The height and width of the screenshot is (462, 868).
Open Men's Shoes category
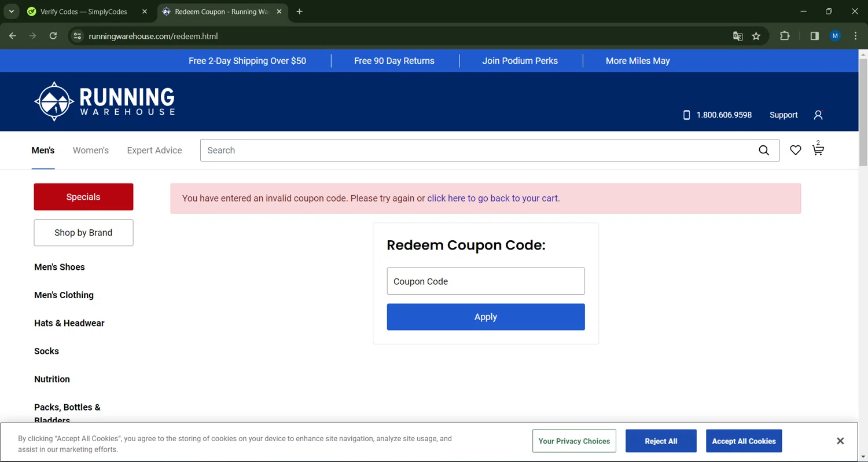coord(60,267)
